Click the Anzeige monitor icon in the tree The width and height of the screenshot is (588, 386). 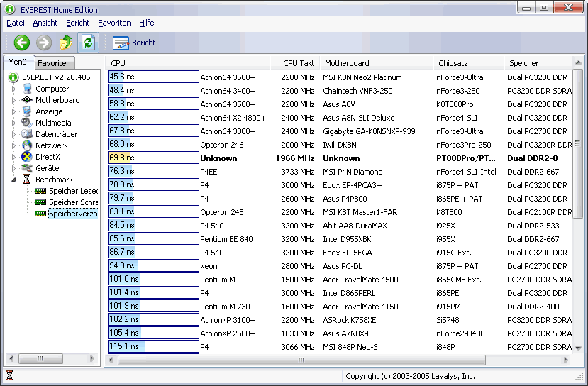coord(27,111)
